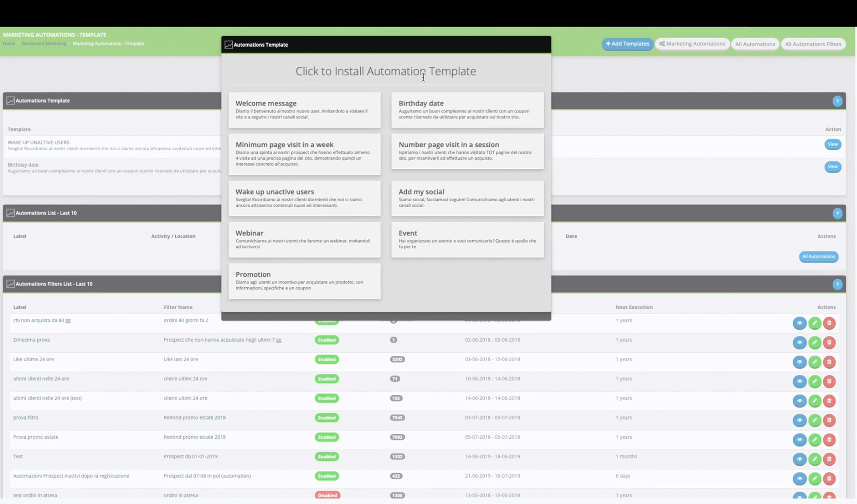Click the blue All Automations button in list panel

click(x=818, y=256)
